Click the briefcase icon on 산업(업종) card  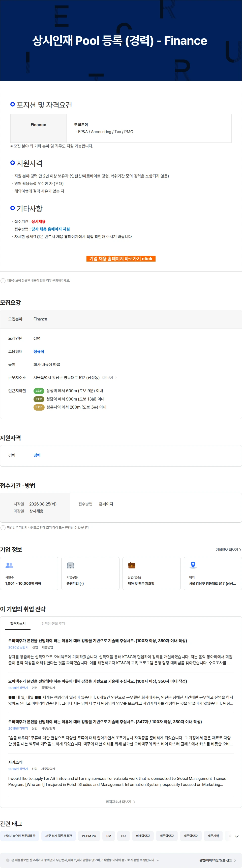tap(132, 565)
